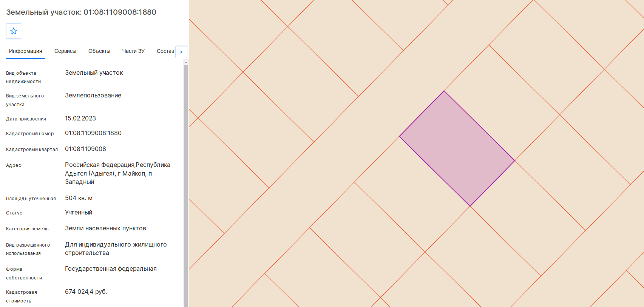Click the info panel vertical scrollbar
The height and width of the screenshot is (307, 644).
tap(186, 185)
